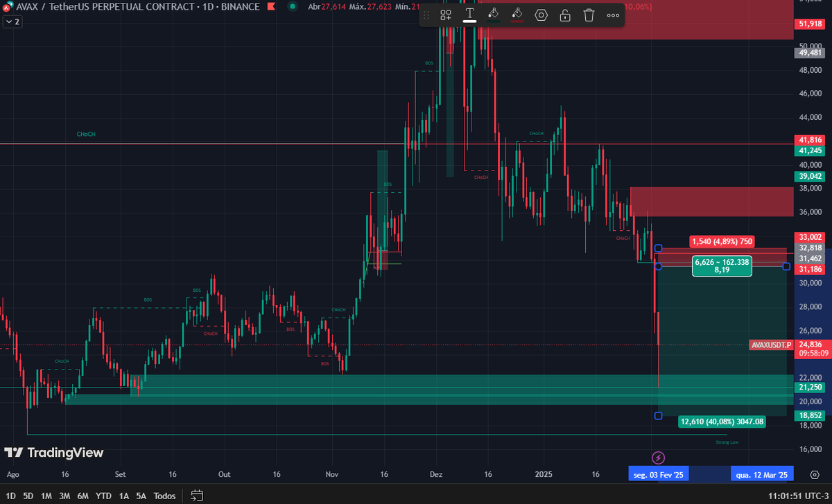The height and width of the screenshot is (504, 832).
Task: Select the 5D time range
Action: pyautogui.click(x=28, y=496)
